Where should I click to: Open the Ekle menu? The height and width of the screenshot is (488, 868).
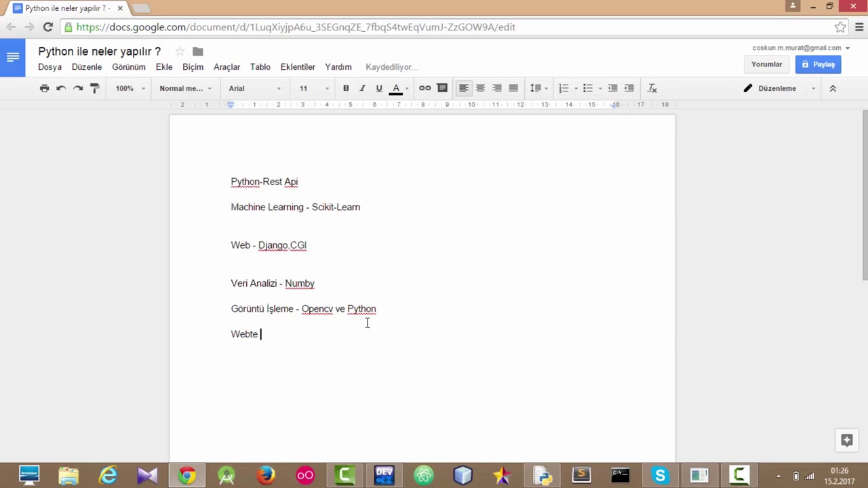(164, 67)
